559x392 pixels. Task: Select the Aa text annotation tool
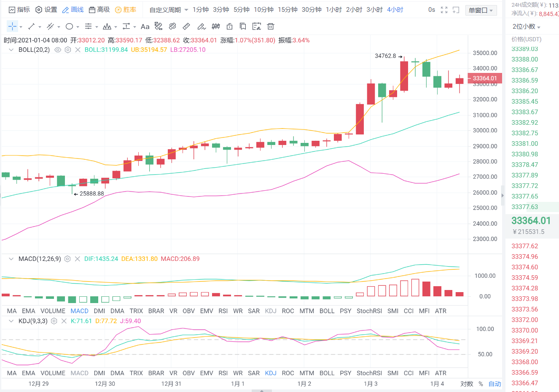click(x=145, y=26)
